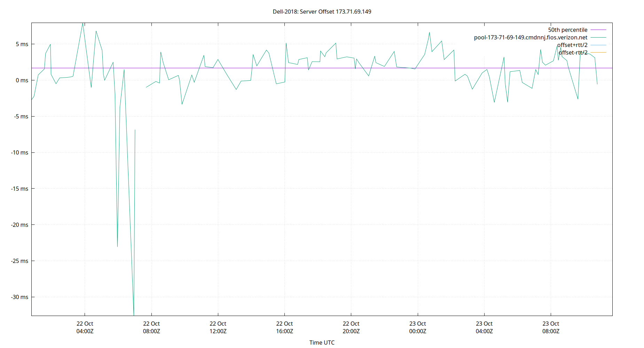
Task: Click the "0 ms" y-axis label
Action: click(x=22, y=80)
